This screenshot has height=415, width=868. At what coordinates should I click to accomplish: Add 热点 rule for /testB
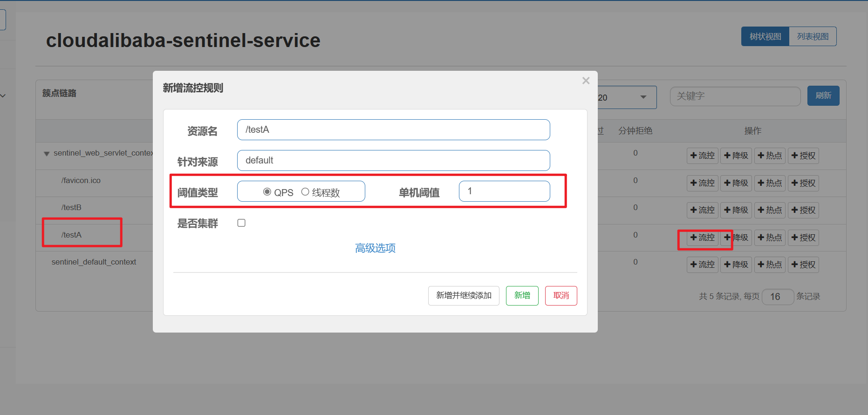770,210
